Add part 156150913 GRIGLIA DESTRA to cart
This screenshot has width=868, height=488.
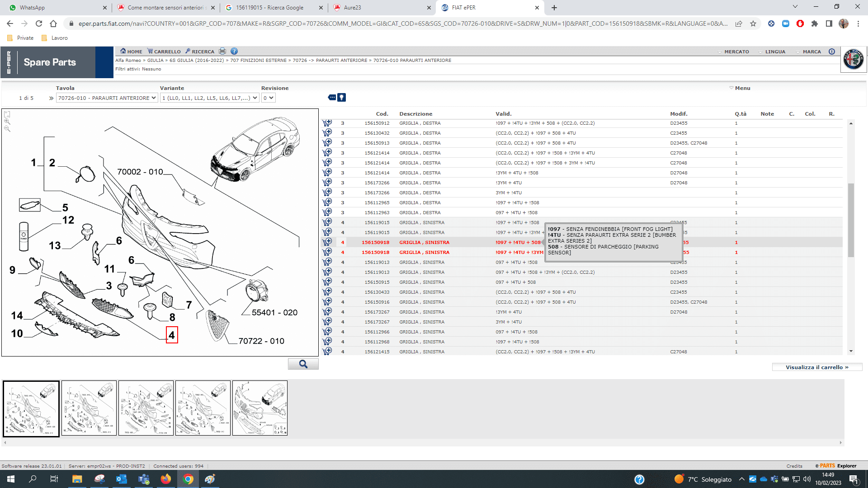pyautogui.click(x=327, y=143)
